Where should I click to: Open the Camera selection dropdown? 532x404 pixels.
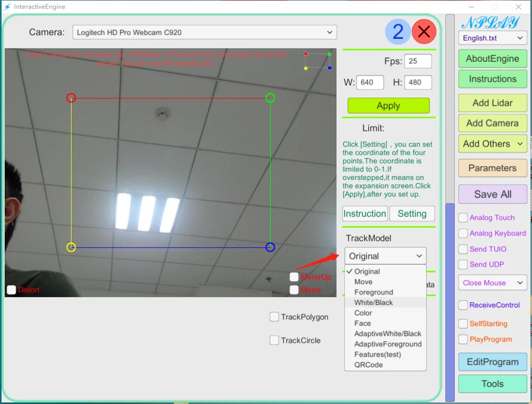pyautogui.click(x=205, y=31)
